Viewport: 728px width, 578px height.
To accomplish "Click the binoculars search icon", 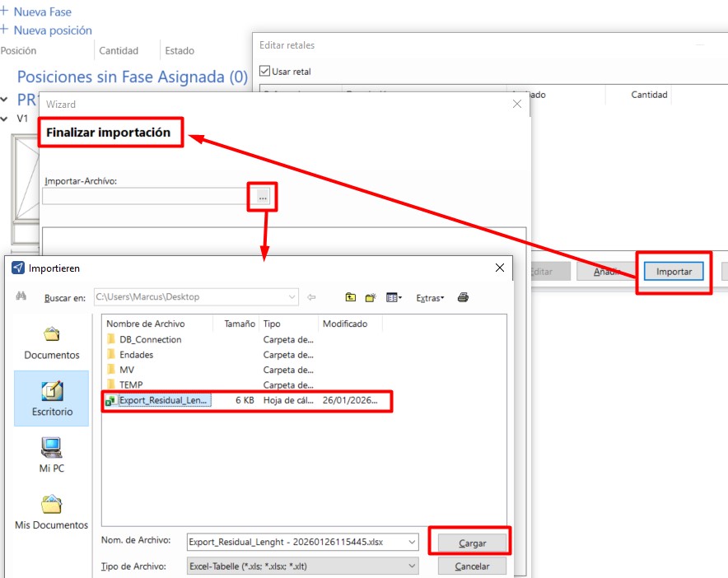I will (x=21, y=297).
